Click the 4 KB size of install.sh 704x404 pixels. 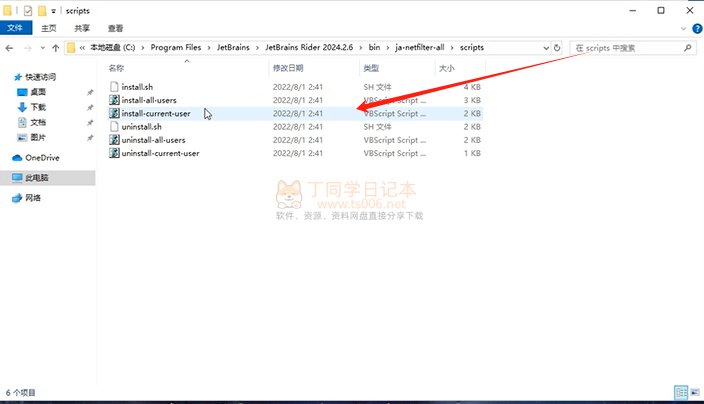472,87
